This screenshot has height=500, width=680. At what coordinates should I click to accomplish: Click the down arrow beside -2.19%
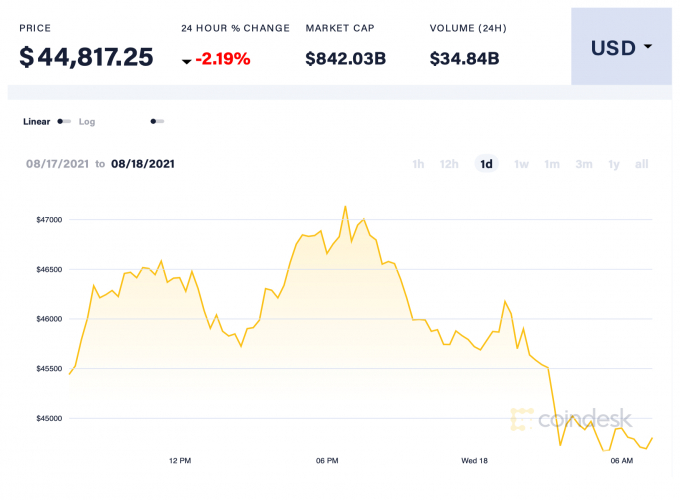186,62
